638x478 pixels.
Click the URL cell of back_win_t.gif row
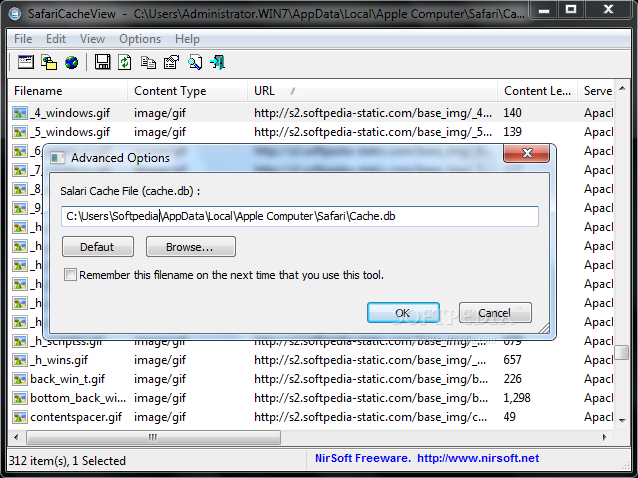[x=371, y=379]
